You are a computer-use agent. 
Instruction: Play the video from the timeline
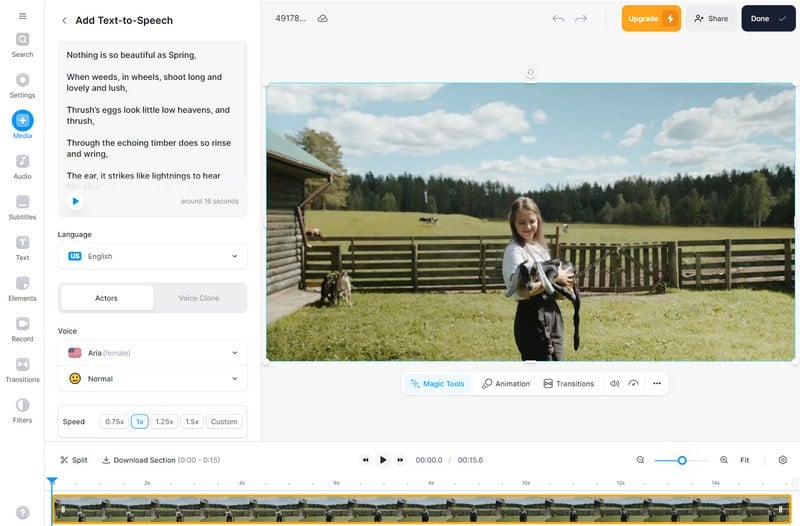(x=383, y=460)
